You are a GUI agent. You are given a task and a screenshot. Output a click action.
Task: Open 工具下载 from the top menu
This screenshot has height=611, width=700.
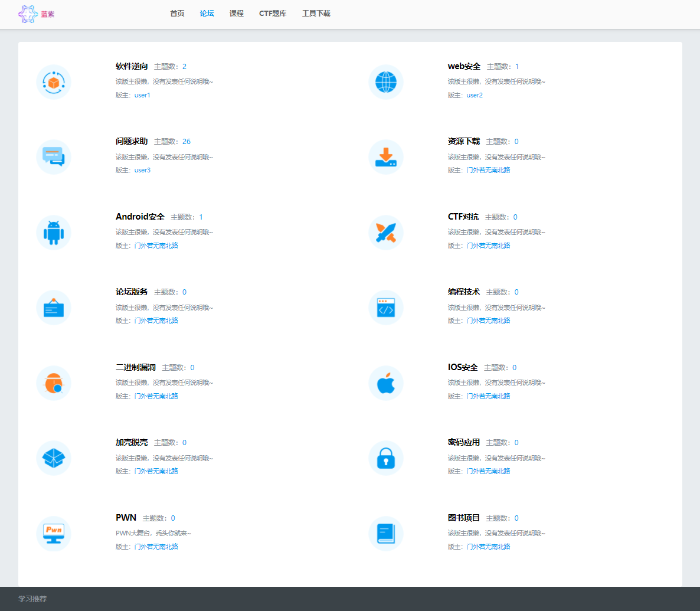(316, 14)
